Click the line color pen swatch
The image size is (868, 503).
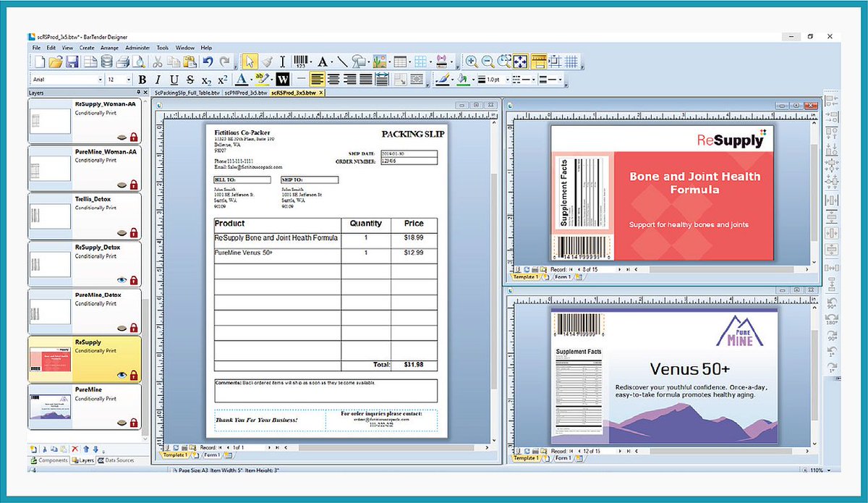tap(442, 80)
